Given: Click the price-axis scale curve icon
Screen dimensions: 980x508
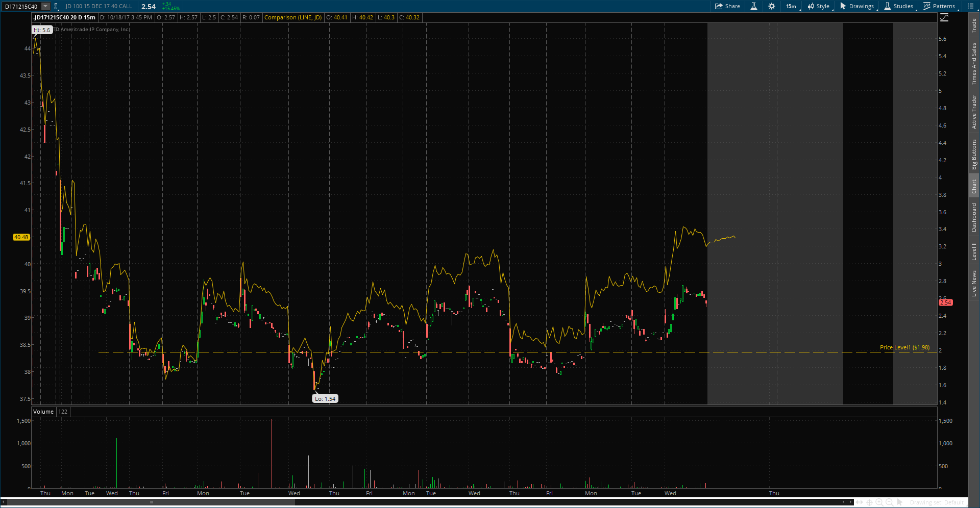Looking at the screenshot, I should click(x=944, y=18).
